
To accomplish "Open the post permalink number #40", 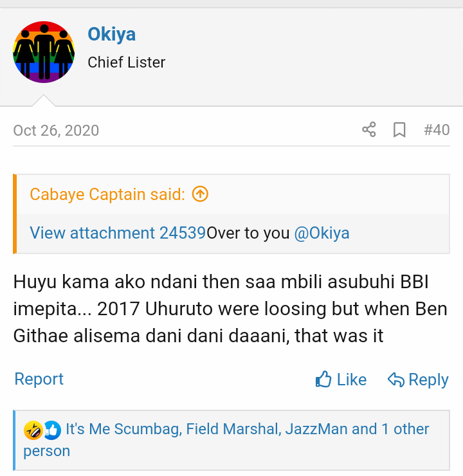I will click(x=437, y=130).
